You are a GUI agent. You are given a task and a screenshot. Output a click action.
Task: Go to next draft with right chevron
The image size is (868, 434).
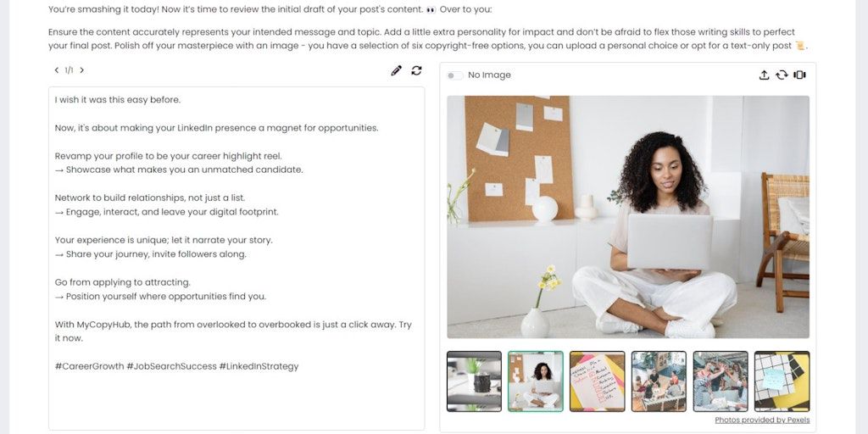click(82, 70)
